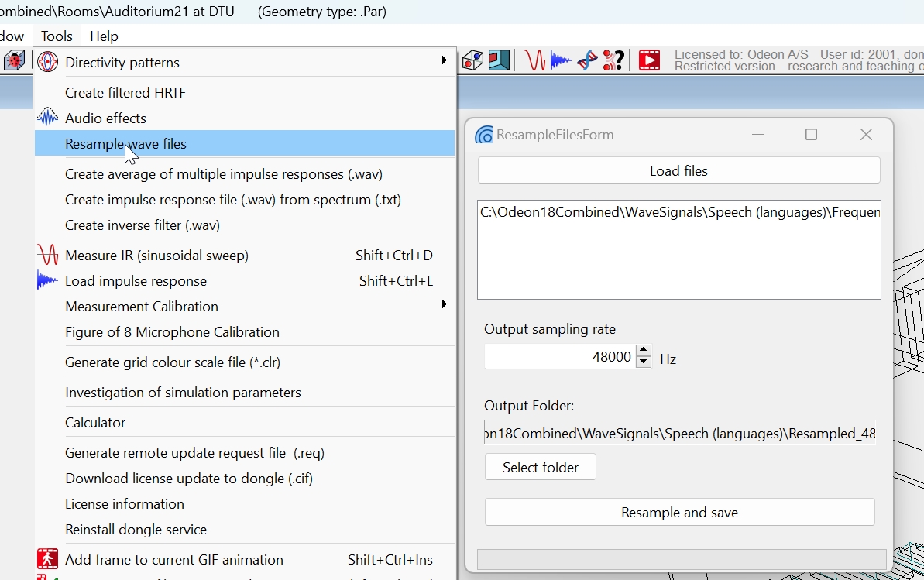Click the output sampling rate value field
The image size is (924, 580).
click(560, 357)
